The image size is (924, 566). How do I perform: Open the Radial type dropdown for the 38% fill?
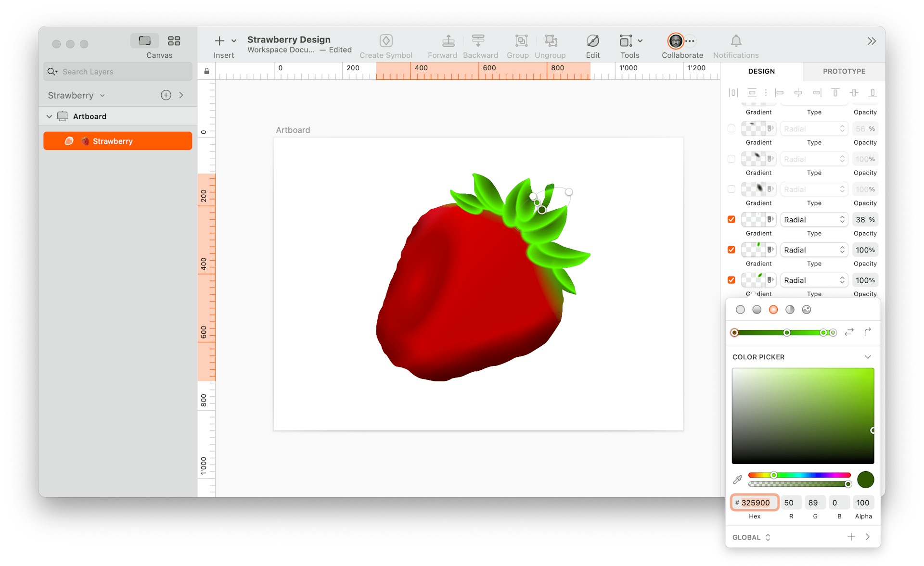pyautogui.click(x=814, y=219)
